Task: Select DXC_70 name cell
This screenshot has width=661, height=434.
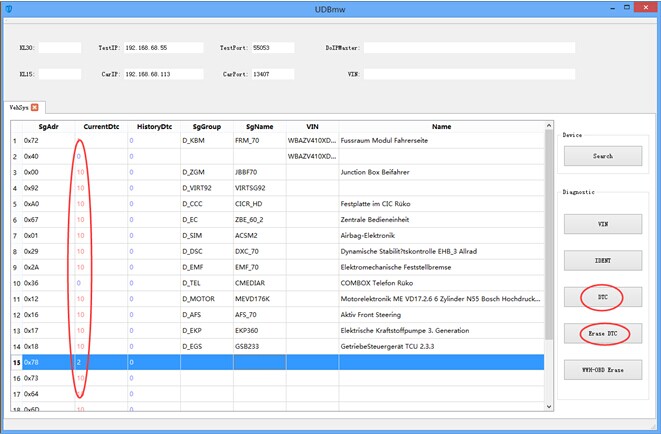Action: click(x=260, y=251)
